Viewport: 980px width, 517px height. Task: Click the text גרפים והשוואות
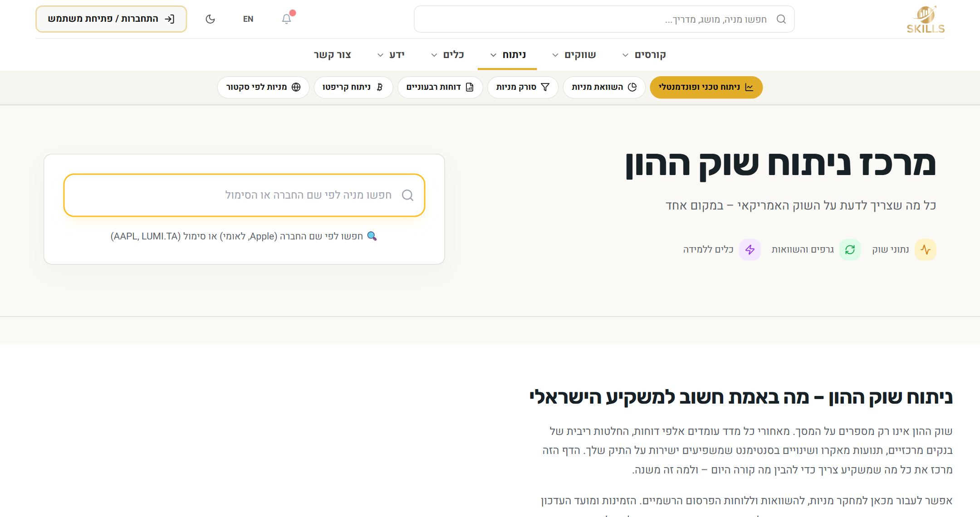[x=803, y=249]
